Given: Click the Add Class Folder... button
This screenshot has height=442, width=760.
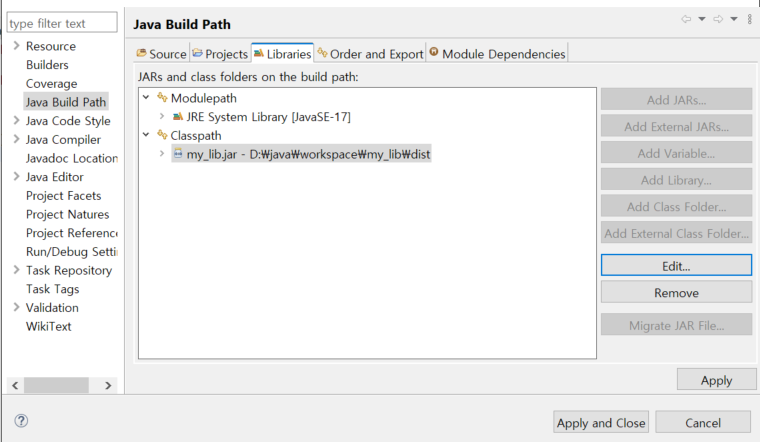Looking at the screenshot, I should click(x=676, y=206).
